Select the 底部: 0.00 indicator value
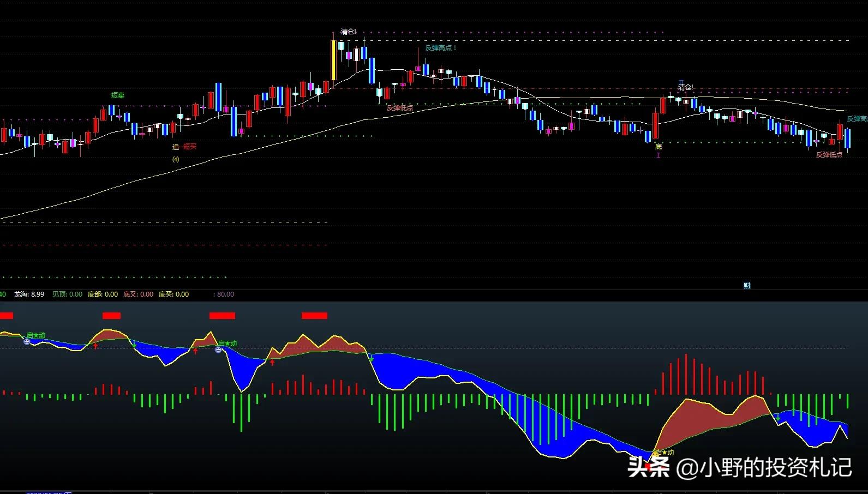This screenshot has width=868, height=494. 103,294
